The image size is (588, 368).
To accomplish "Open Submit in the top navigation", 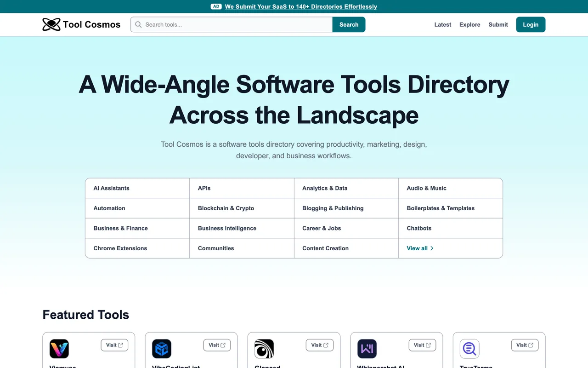I will pyautogui.click(x=498, y=24).
